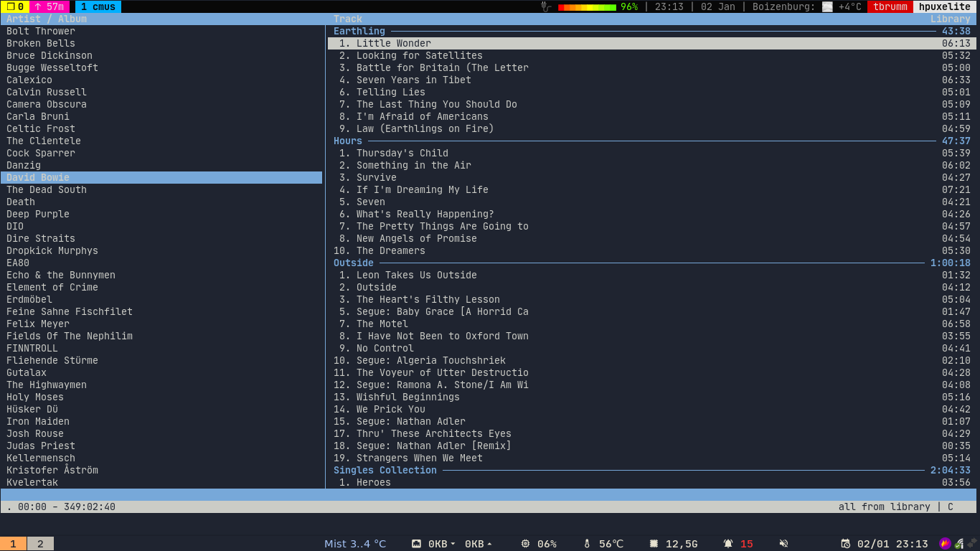Click the Mist weather forecast text

[355, 544]
